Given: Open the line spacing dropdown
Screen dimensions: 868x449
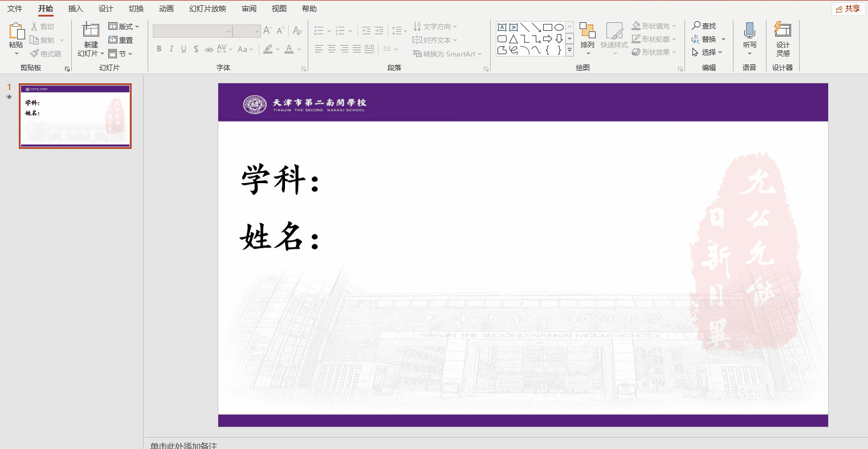Looking at the screenshot, I should click(400, 31).
